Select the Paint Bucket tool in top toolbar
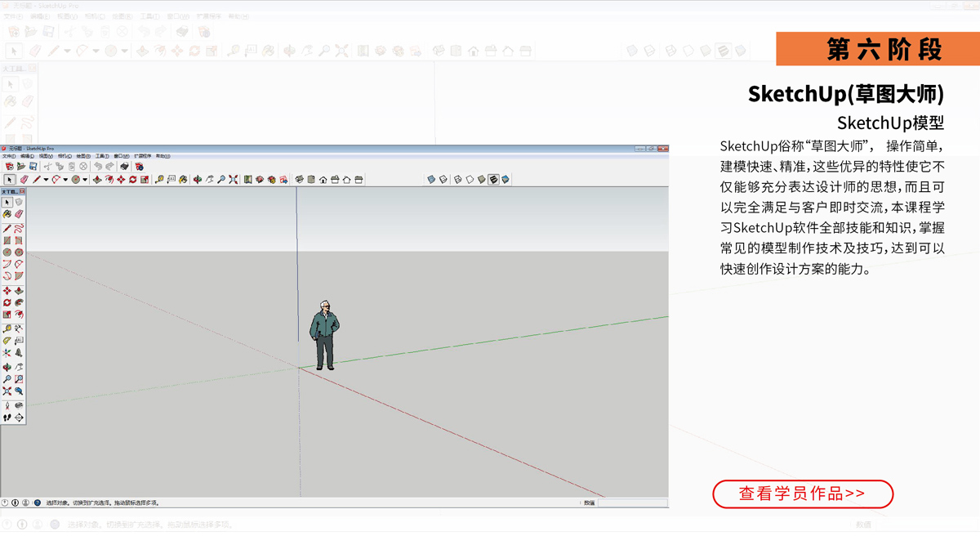The width and height of the screenshot is (980, 554). click(x=183, y=179)
